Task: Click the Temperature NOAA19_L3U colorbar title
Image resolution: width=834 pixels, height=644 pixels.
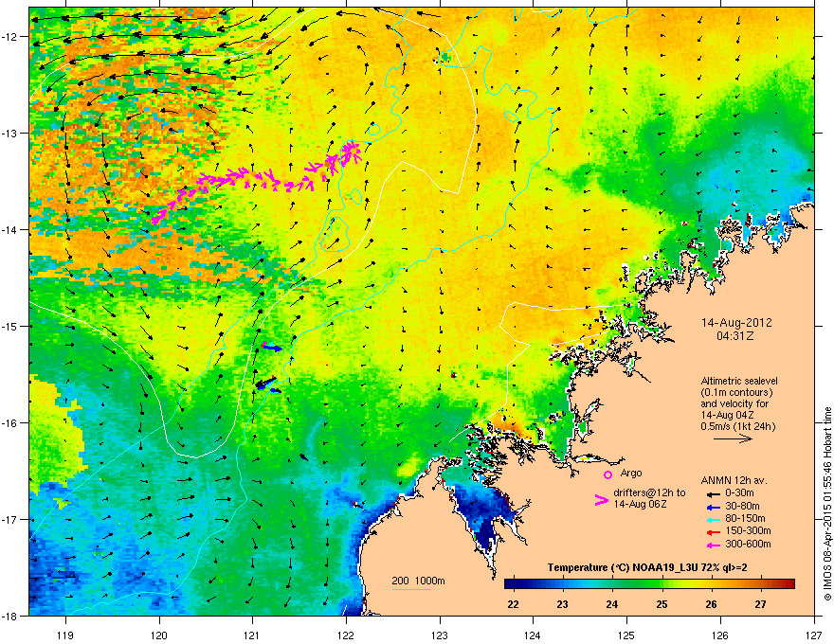Action: pyautogui.click(x=647, y=567)
